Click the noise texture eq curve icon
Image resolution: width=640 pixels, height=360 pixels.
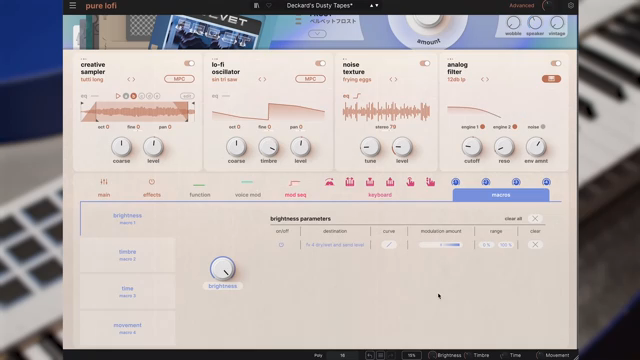tap(357, 96)
